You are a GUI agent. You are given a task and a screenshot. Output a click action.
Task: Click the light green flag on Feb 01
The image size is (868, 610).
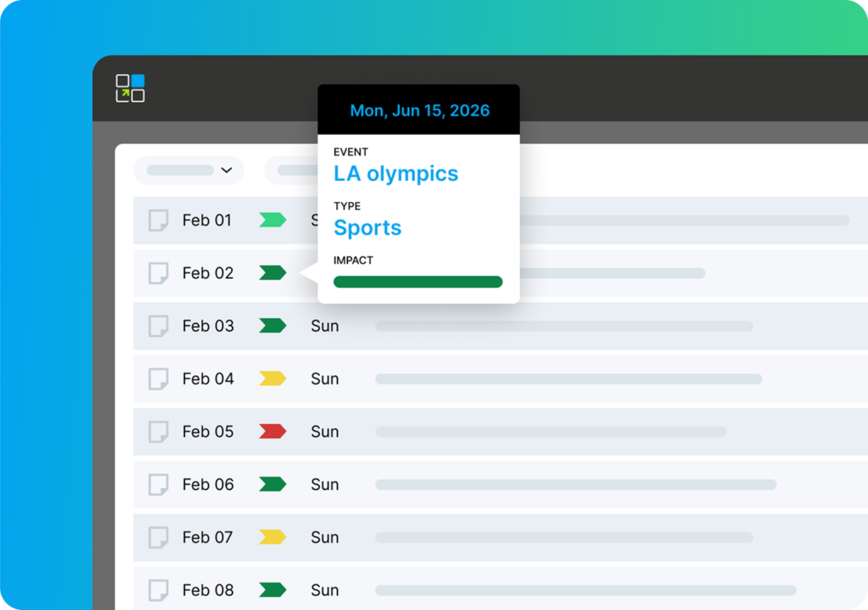click(272, 220)
